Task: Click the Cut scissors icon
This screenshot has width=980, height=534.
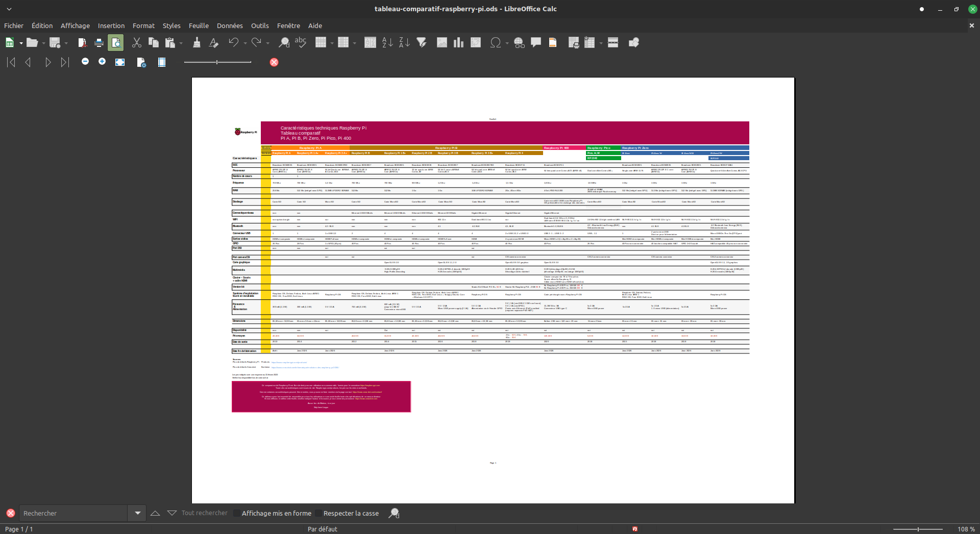Action: pyautogui.click(x=136, y=43)
